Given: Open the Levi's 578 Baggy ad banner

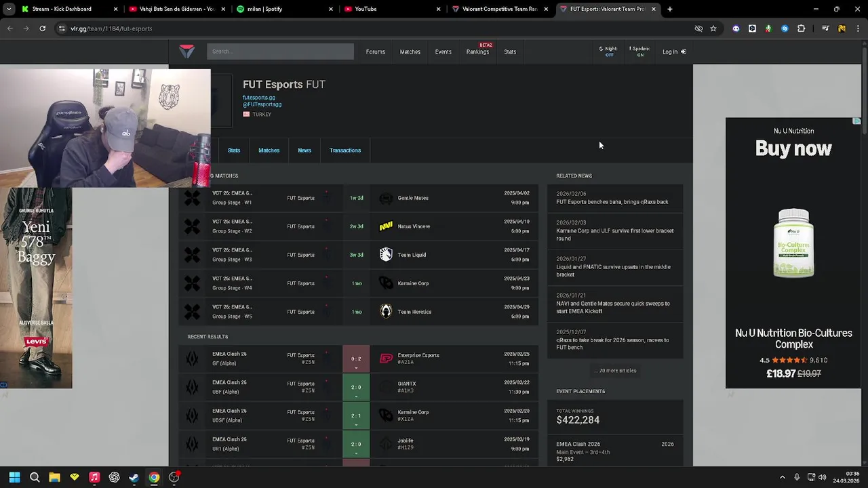Looking at the screenshot, I should tap(36, 287).
